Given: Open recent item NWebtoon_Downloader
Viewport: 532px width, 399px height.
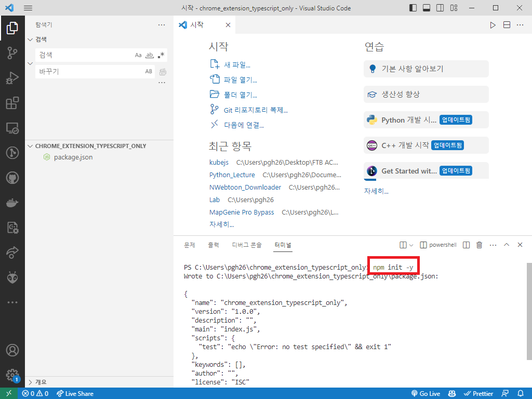Looking at the screenshot, I should pos(245,187).
